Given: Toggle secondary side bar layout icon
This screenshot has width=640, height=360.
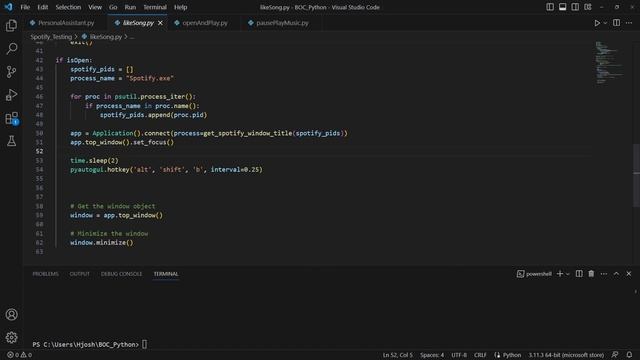Looking at the screenshot, I should 575,7.
